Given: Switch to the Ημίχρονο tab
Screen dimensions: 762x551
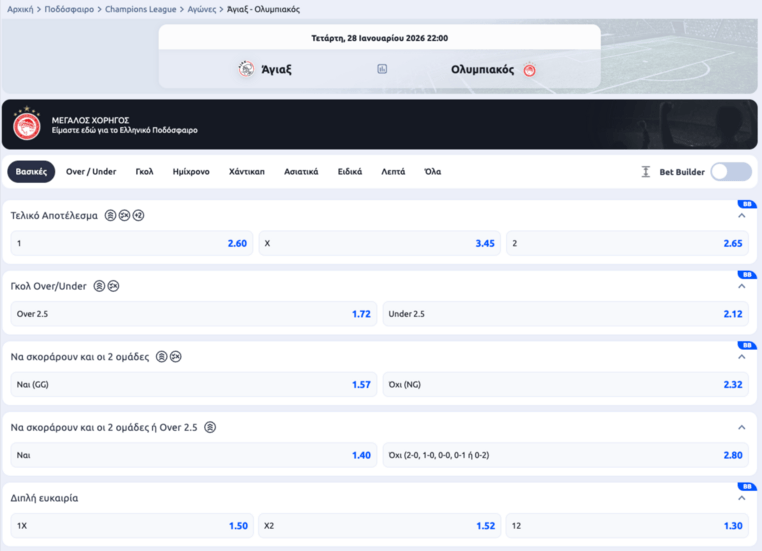Looking at the screenshot, I should (191, 172).
